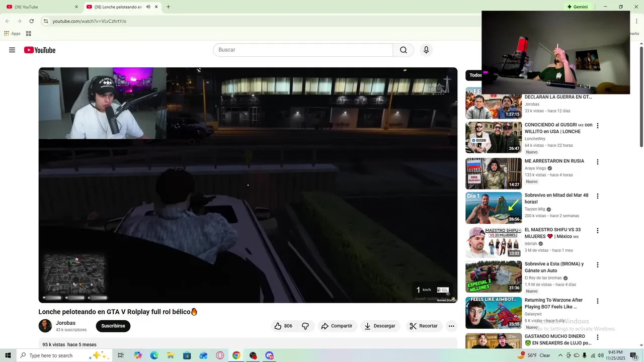Open options for GASTANDO MUCHO DINERO video

598,337
